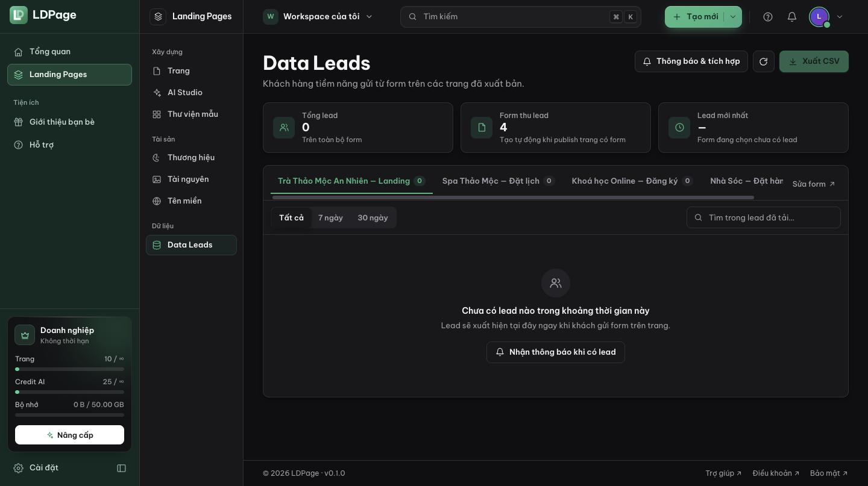The height and width of the screenshot is (486, 868).
Task: Open Giới thiệu bạn bè page
Action: (x=69, y=122)
